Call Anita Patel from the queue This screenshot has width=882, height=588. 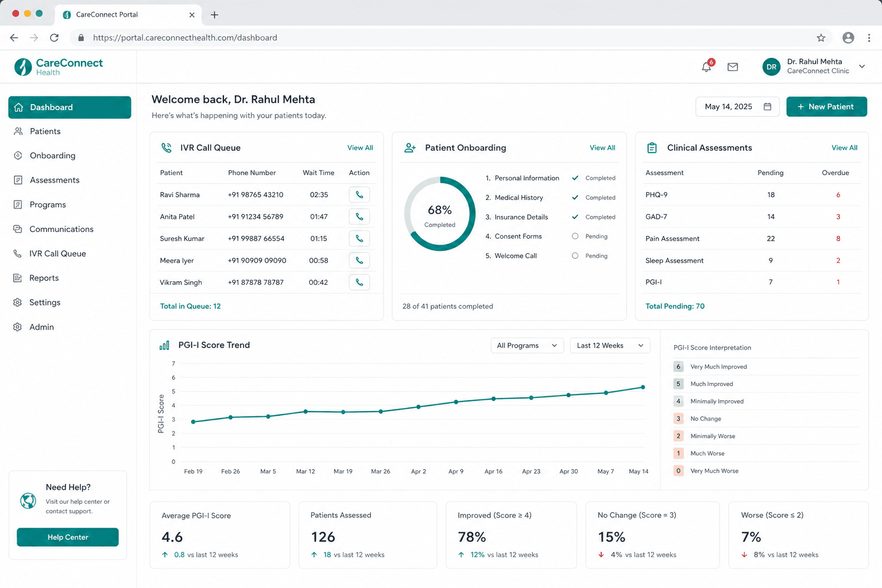(359, 216)
